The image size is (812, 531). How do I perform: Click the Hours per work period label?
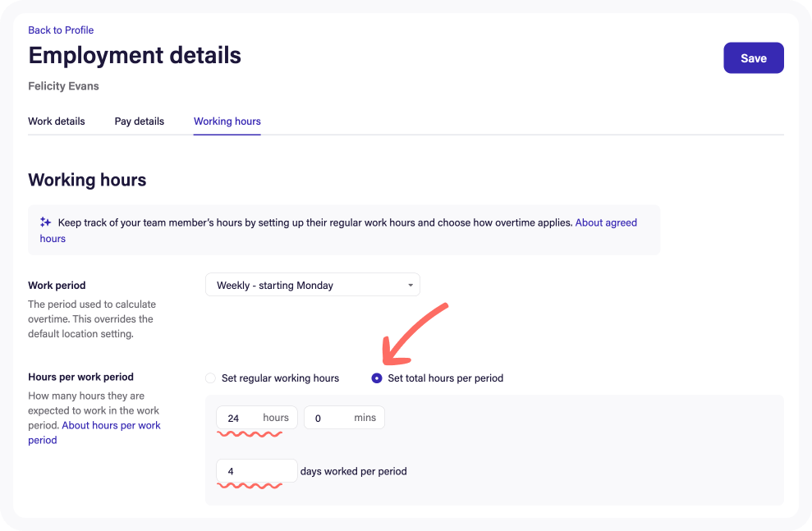[x=80, y=377]
